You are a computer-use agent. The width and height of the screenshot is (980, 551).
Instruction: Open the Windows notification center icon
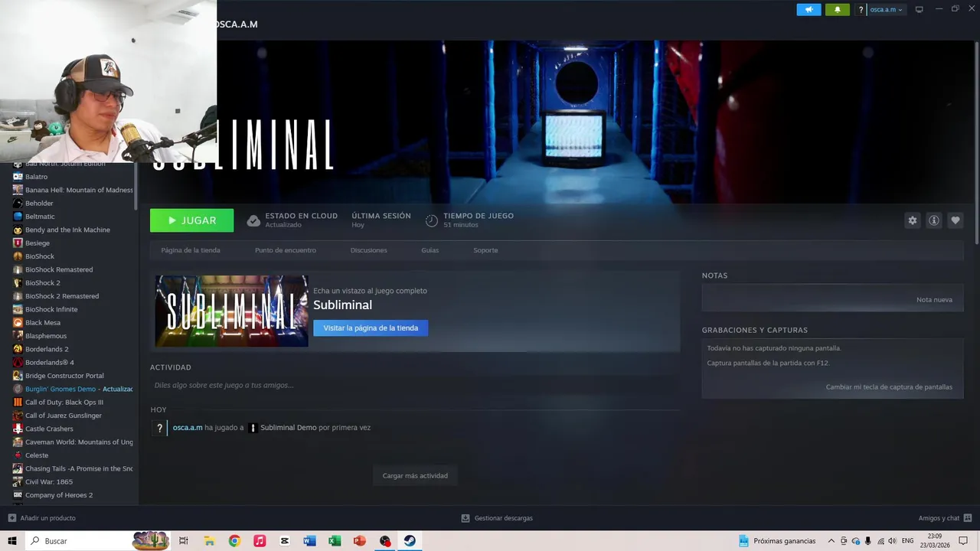pyautogui.click(x=963, y=541)
